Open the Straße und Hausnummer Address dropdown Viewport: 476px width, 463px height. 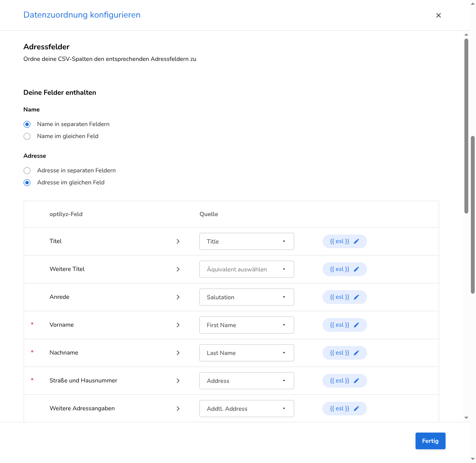(x=247, y=381)
